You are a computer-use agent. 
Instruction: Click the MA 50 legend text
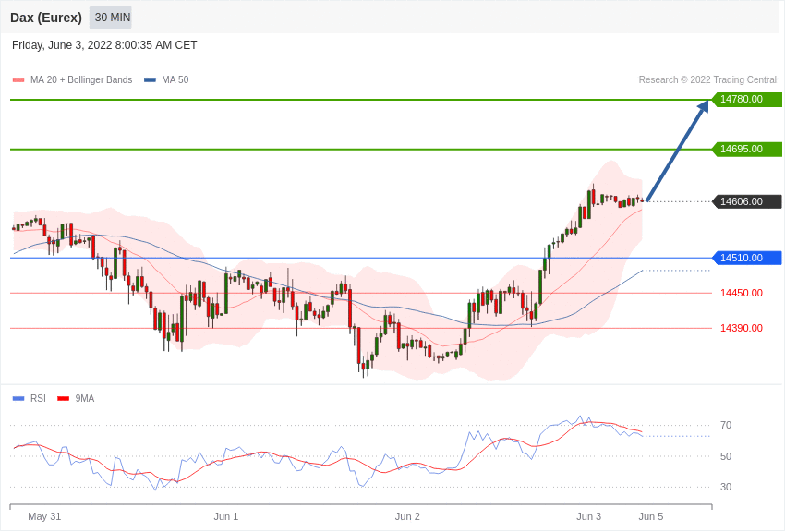tap(175, 80)
